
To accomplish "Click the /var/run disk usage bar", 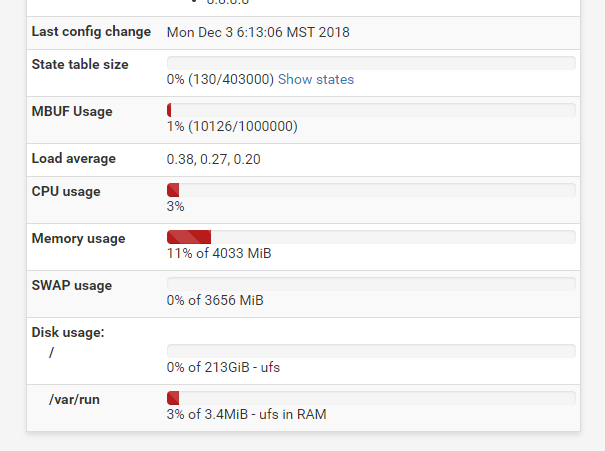I will pos(371,398).
